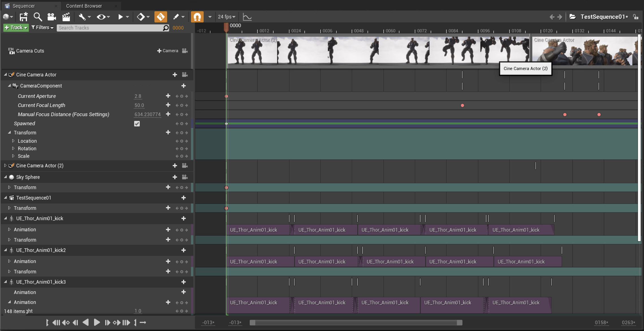The image size is (644, 331).
Task: Click the Sky Sphere camera icon
Action: pos(185,177)
